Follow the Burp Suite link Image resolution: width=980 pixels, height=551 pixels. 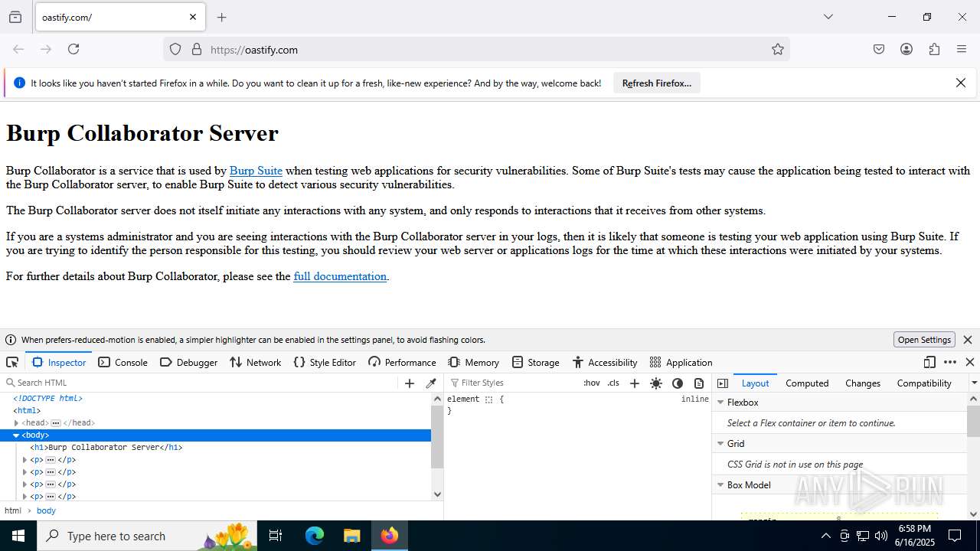(256, 171)
